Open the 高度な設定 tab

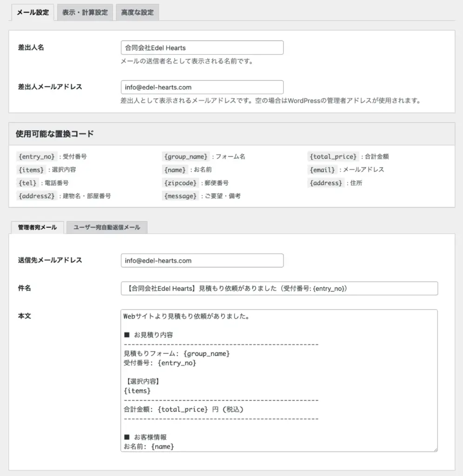click(137, 13)
